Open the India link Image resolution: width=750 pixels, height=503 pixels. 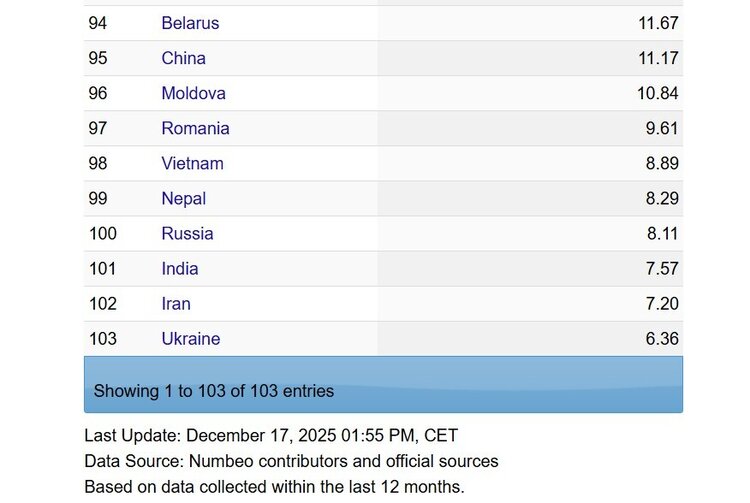pos(180,268)
